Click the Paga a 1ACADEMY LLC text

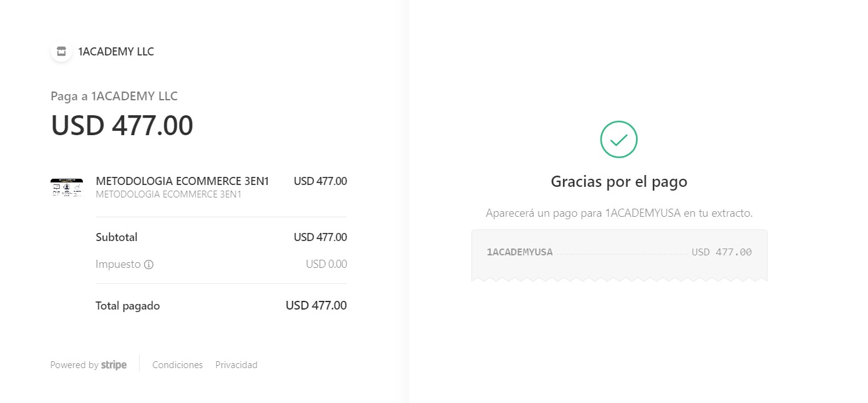(114, 97)
